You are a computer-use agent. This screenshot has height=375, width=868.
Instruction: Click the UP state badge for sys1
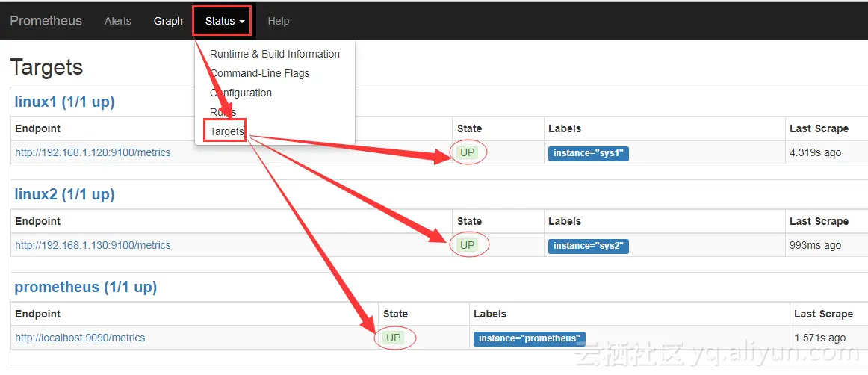[468, 153]
